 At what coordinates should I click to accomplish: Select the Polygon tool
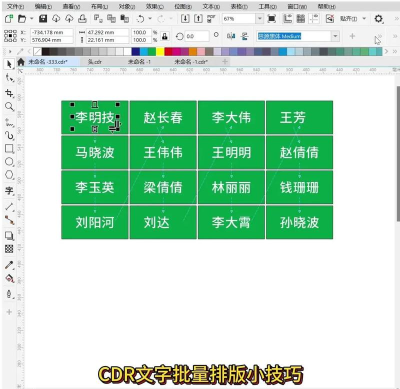(9, 175)
